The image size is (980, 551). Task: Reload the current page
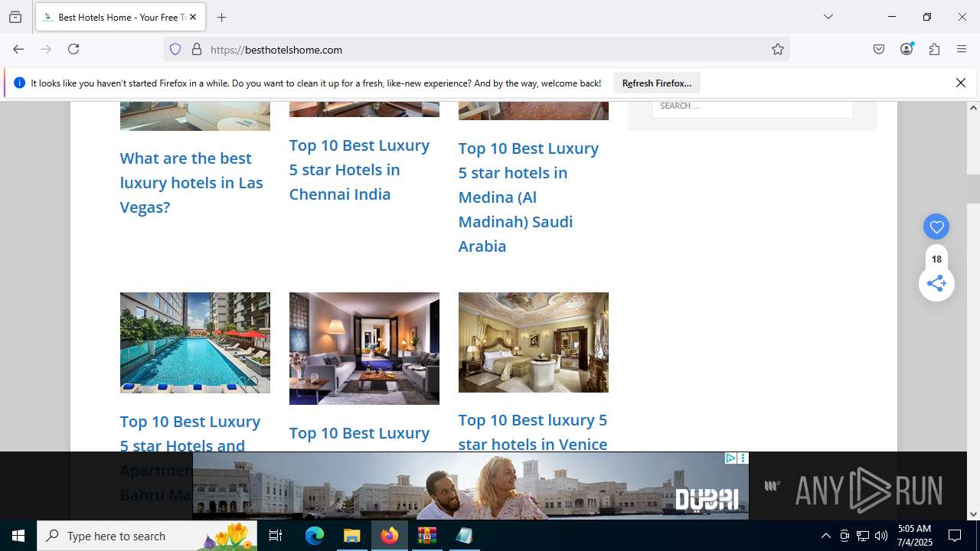coord(73,49)
